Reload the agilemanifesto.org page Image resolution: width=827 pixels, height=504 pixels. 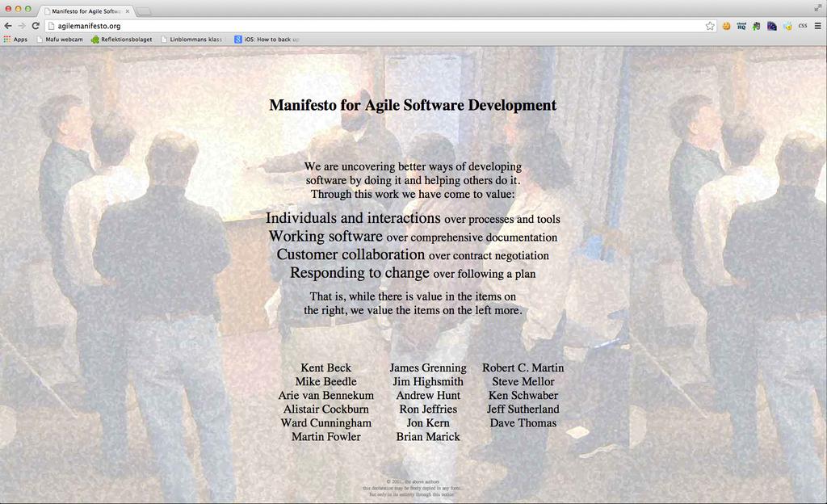tap(36, 26)
